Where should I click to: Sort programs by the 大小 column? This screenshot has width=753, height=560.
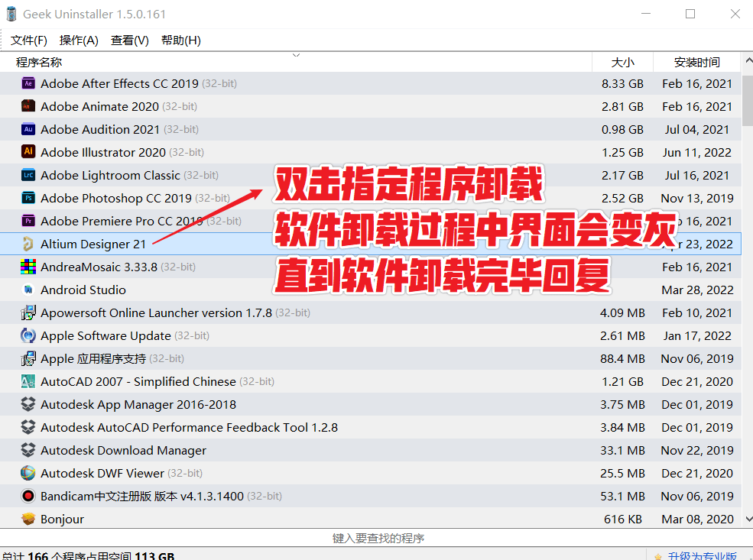pyautogui.click(x=622, y=62)
